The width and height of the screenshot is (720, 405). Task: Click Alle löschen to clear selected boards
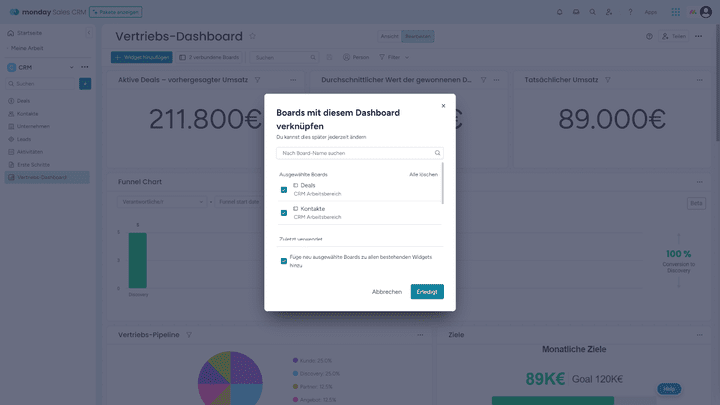point(423,174)
